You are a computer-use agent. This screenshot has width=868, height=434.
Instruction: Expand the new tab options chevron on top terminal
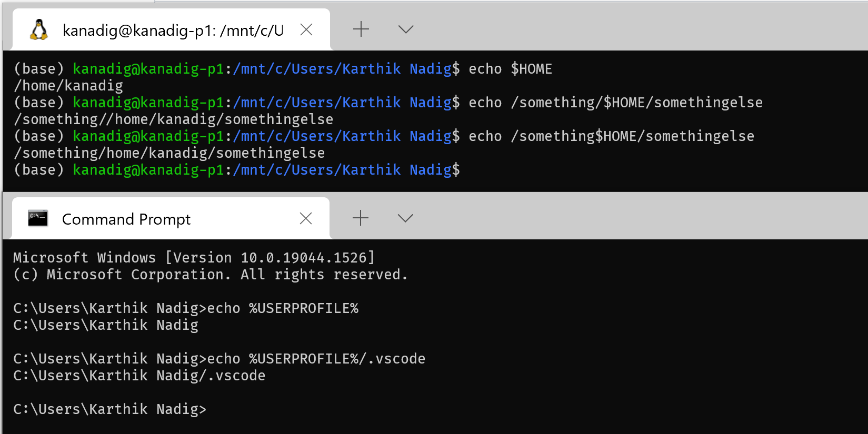coord(405,30)
